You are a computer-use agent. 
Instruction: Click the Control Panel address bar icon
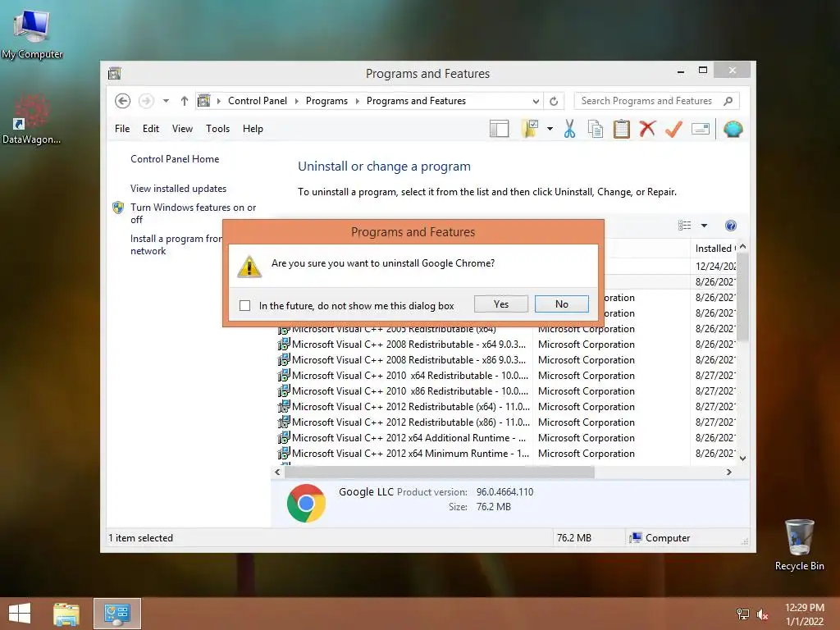click(204, 101)
